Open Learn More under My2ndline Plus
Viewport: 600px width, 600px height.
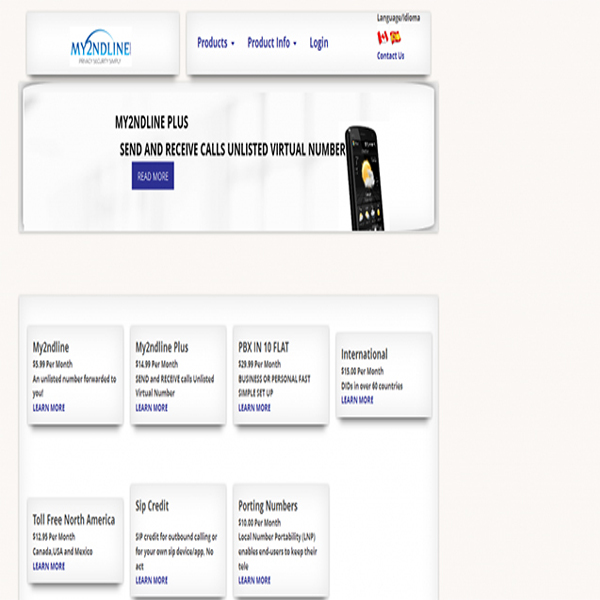152,408
